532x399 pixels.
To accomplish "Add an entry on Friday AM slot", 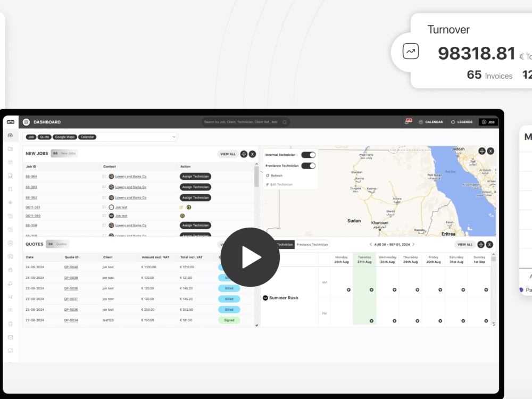I will pos(440,290).
